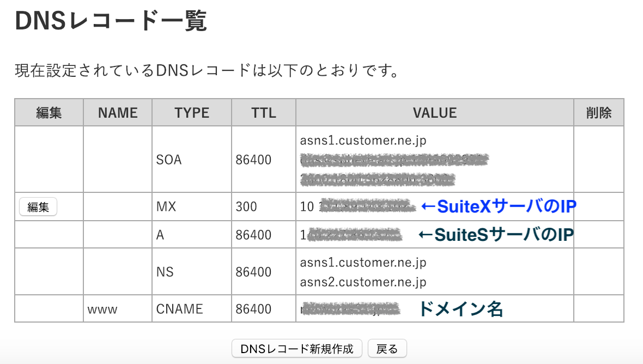Select the NAME column header
The height and width of the screenshot is (364, 643).
(118, 112)
